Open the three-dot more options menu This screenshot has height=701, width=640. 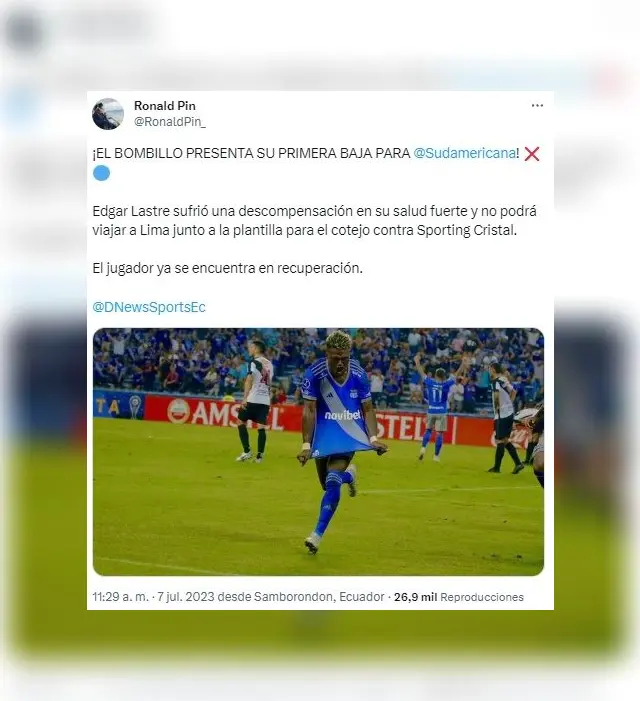(537, 106)
